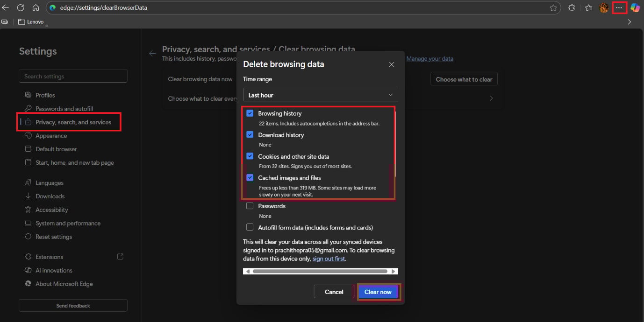The width and height of the screenshot is (644, 322).
Task: Click the horizontal scrollbar left arrow
Action: tap(248, 271)
